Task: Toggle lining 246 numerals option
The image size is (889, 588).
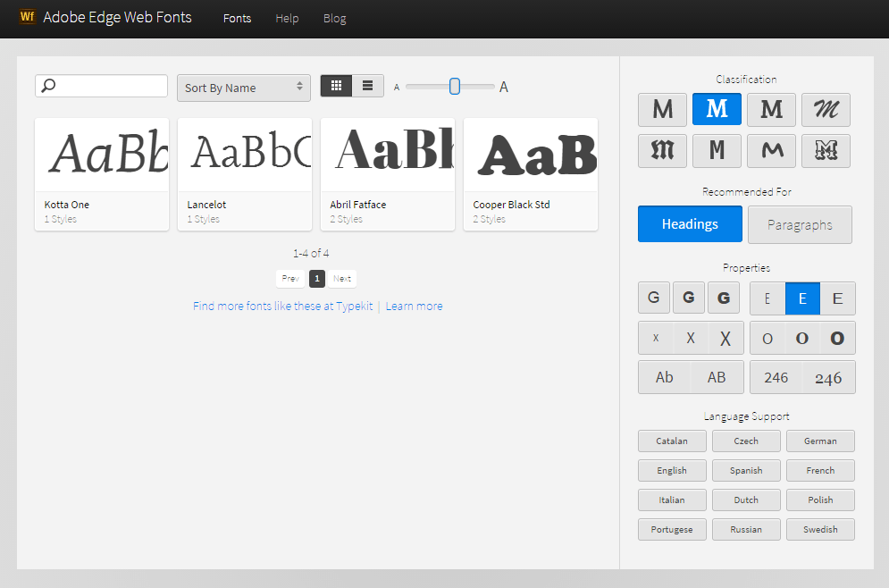Action: point(776,377)
